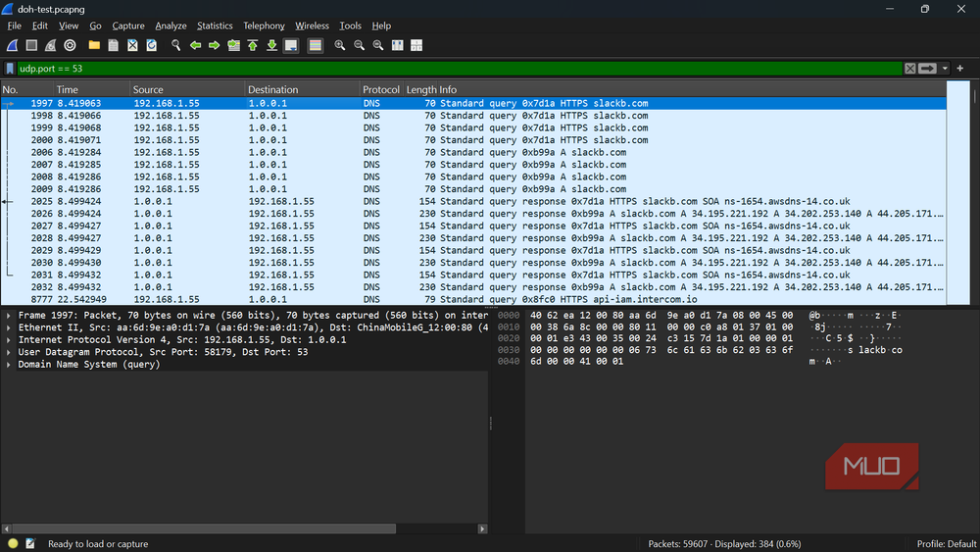
Task: Stop the capture with the square icon
Action: [31, 45]
